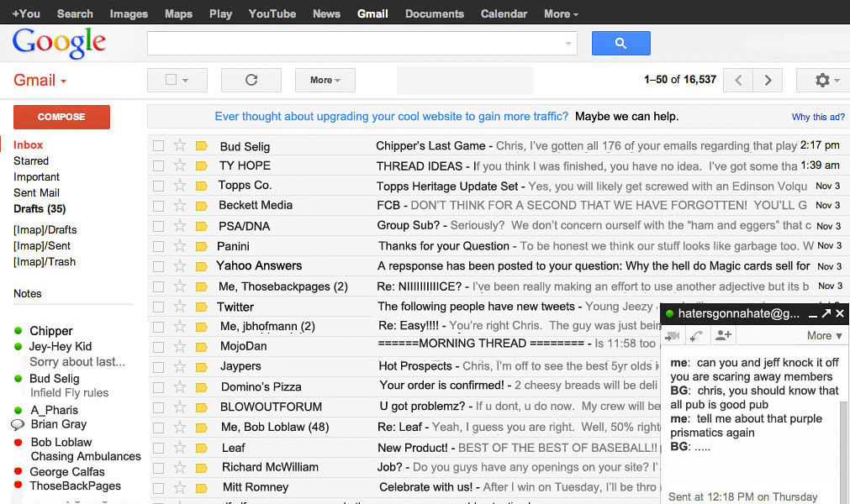
Task: Select the top-left select-all checkbox
Action: coord(171,80)
